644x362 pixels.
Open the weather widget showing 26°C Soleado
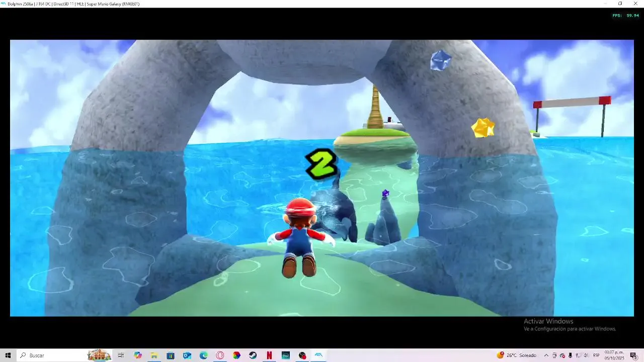pos(517,355)
